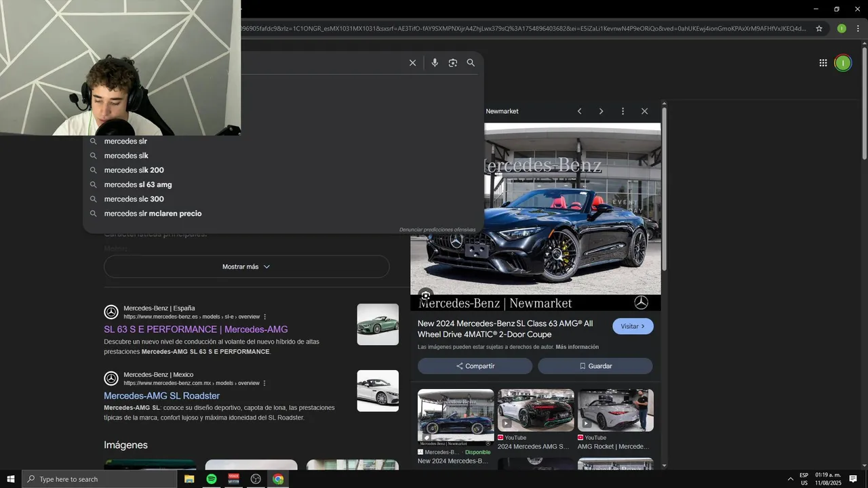Open YouTube thumbnail 2024 Mercedes AMG S...
868x488 pixels.
tap(536, 410)
